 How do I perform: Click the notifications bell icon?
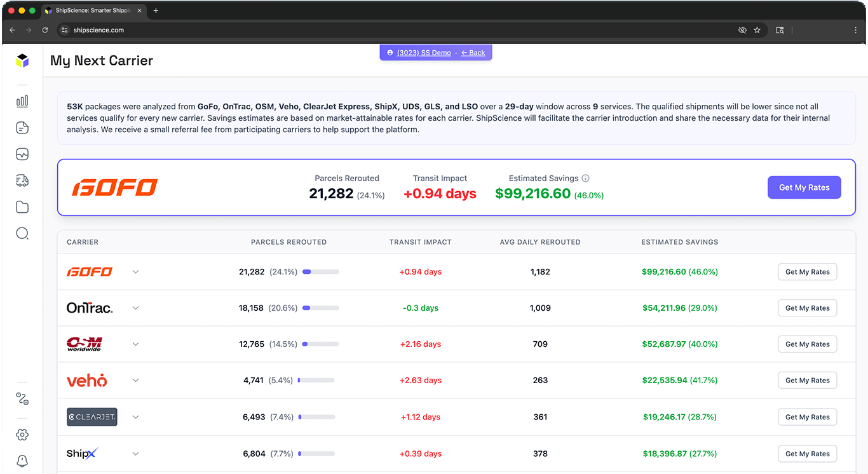pos(22,461)
